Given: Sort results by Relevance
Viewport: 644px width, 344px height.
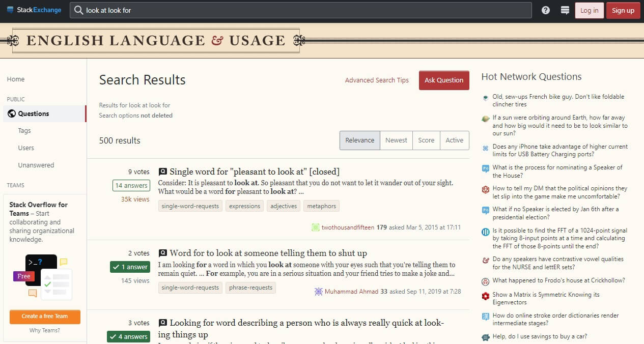Looking at the screenshot, I should (x=360, y=140).
